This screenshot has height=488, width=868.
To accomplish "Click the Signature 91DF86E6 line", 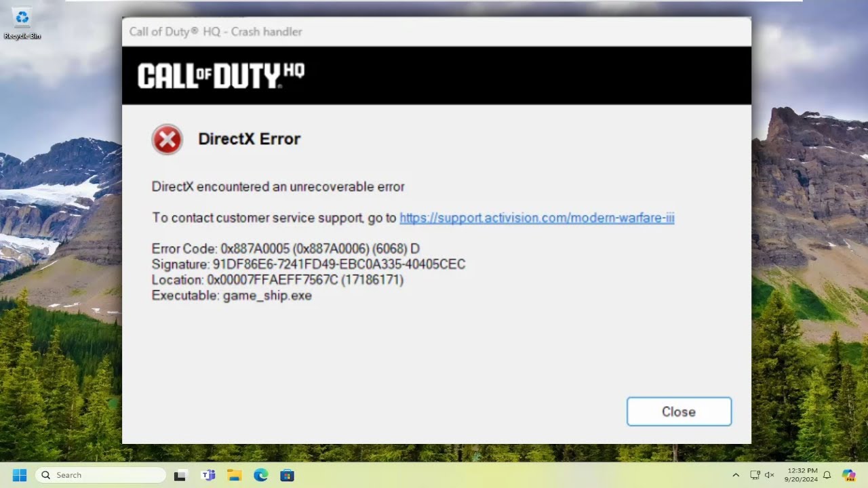I will [x=309, y=264].
